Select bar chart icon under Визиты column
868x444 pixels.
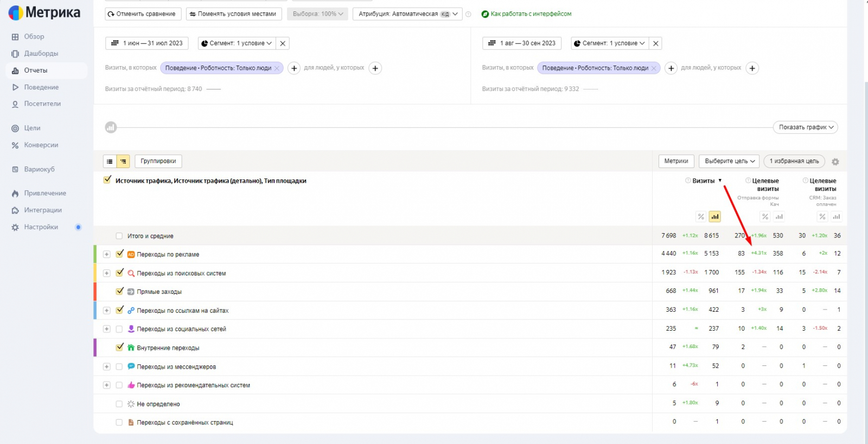[x=714, y=217]
